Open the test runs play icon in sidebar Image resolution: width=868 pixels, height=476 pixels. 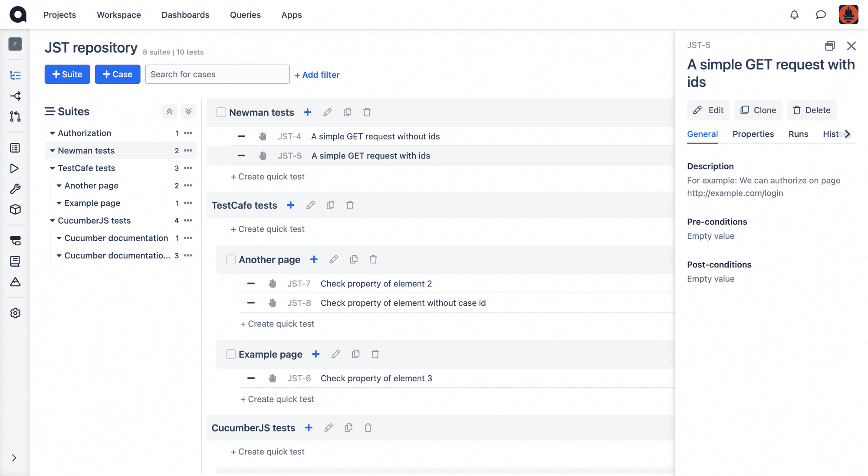[15, 169]
